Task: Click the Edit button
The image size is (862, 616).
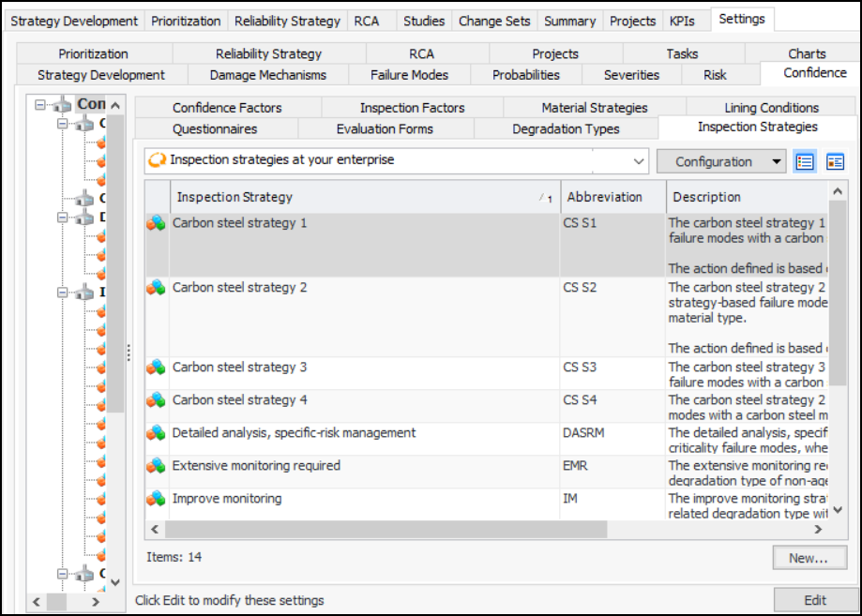Action: tap(815, 600)
